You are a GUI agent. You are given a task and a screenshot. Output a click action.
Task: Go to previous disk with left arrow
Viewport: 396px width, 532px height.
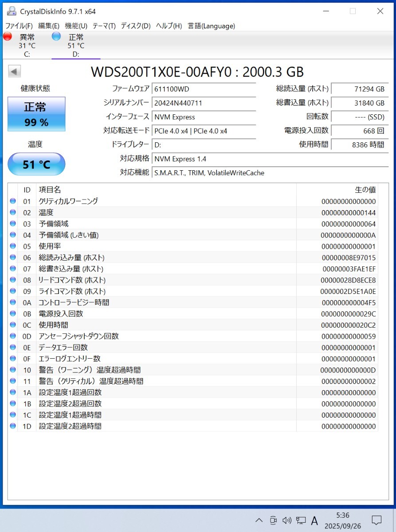coord(14,71)
